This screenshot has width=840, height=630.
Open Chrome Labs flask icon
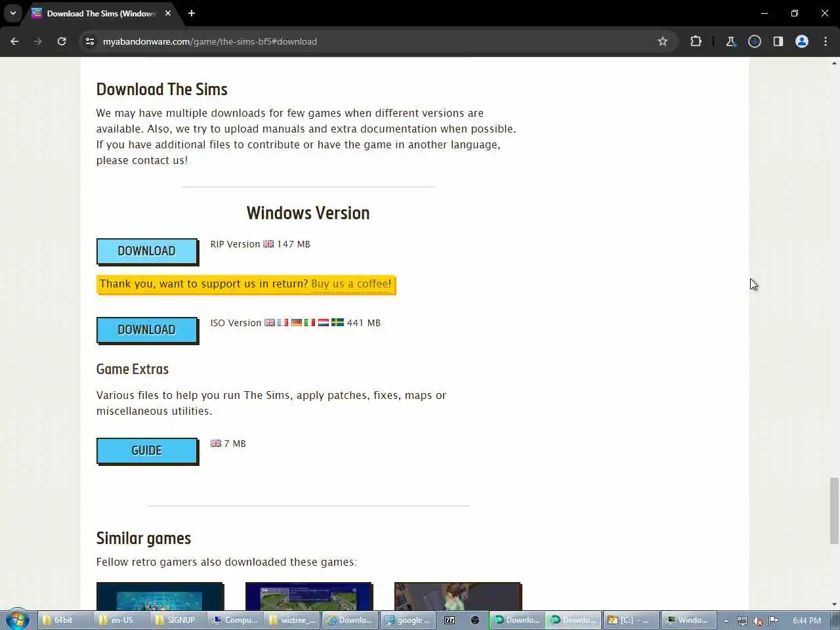point(731,41)
